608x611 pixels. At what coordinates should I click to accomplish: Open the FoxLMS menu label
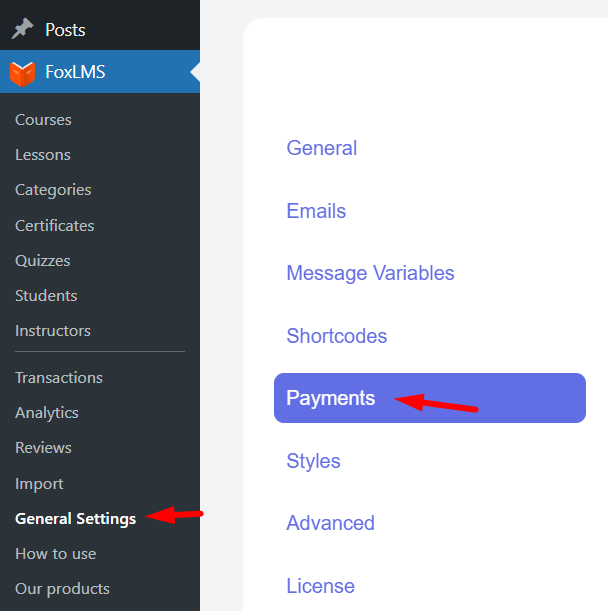pos(75,72)
